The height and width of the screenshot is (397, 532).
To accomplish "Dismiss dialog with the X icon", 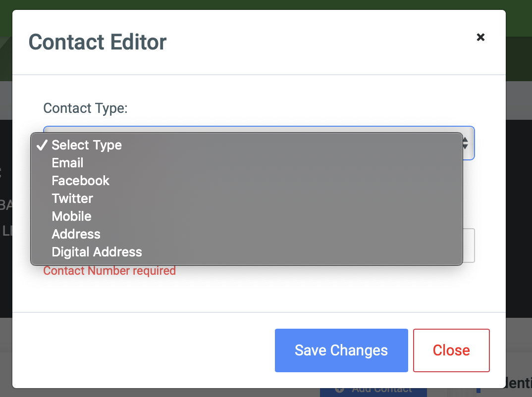I will tap(480, 37).
